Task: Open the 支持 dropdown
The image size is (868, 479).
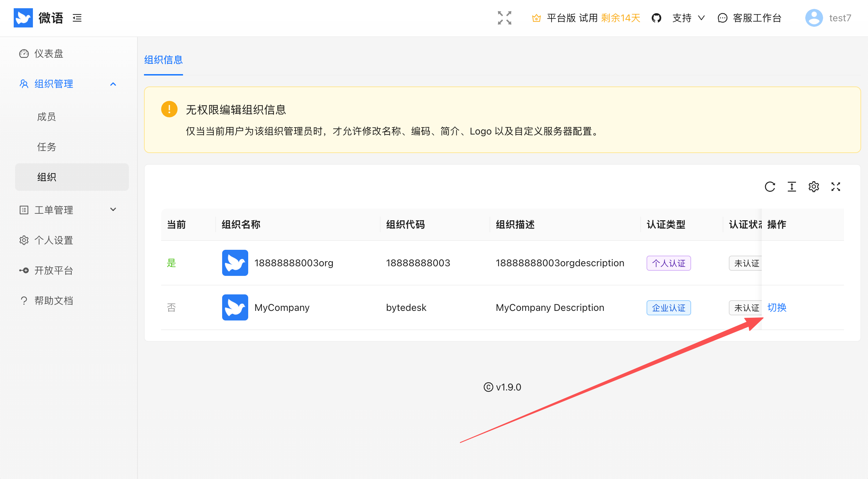Action: (x=688, y=18)
